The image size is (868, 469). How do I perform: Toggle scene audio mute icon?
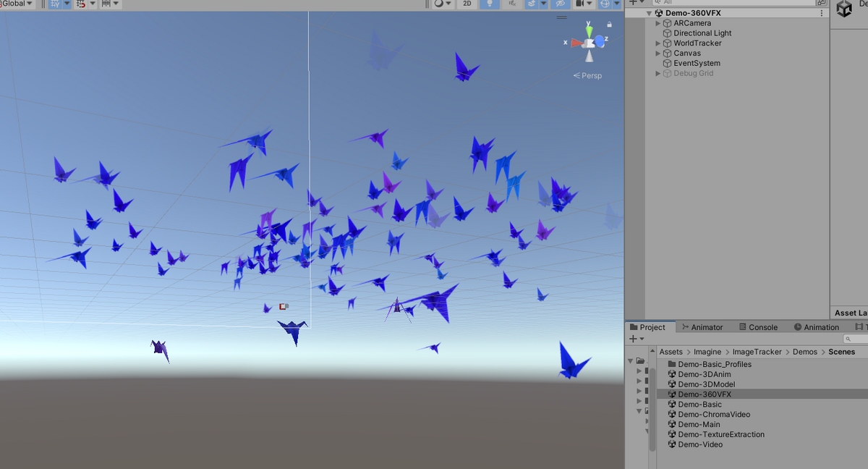(x=512, y=4)
